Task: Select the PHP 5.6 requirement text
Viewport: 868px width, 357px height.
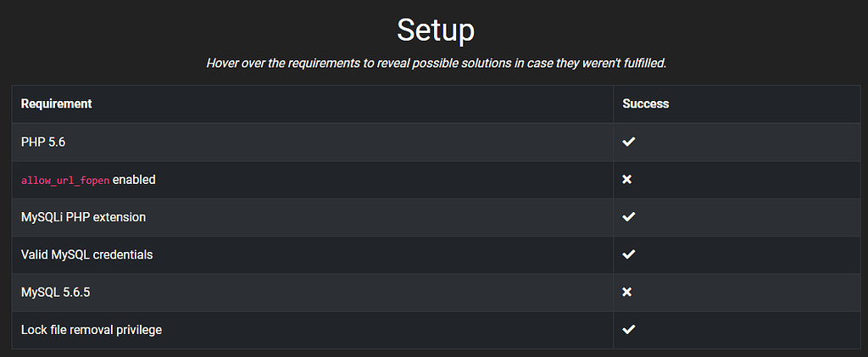Action: 43,142
